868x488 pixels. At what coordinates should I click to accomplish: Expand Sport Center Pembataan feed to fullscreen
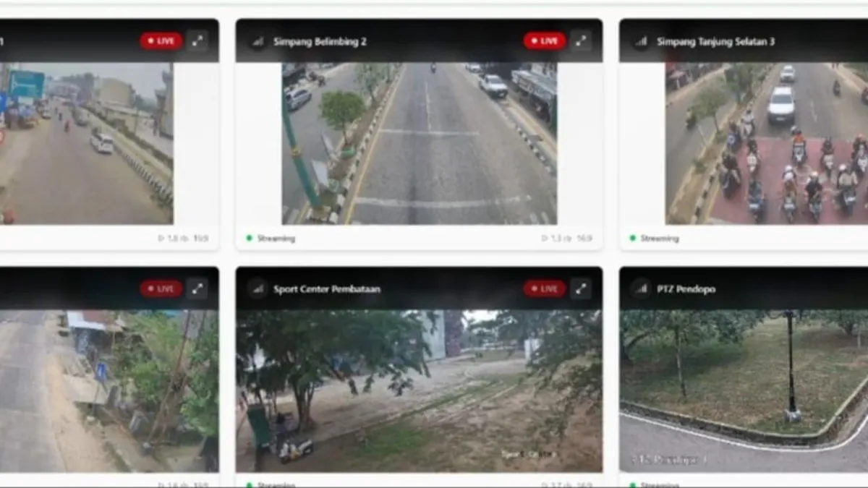[x=580, y=289]
